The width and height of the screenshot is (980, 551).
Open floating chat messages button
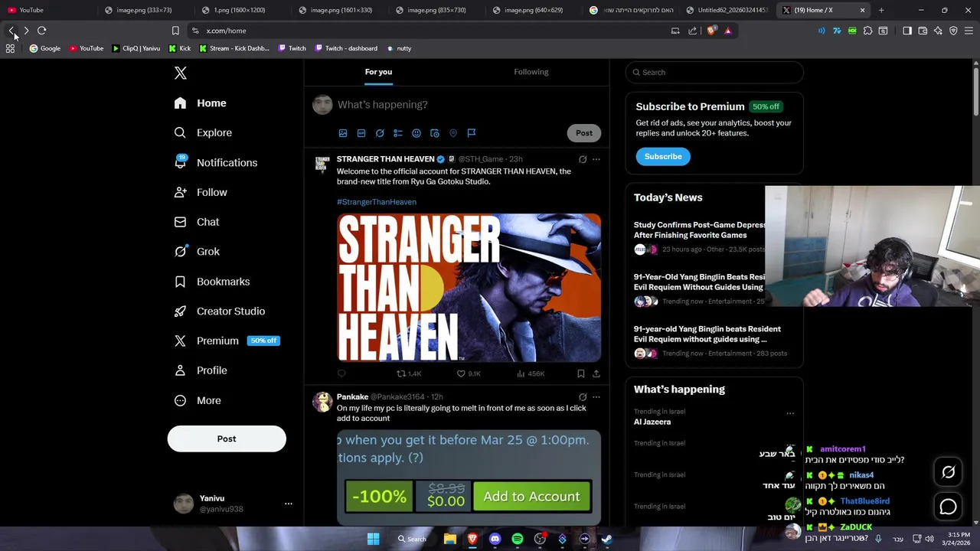[x=949, y=507]
